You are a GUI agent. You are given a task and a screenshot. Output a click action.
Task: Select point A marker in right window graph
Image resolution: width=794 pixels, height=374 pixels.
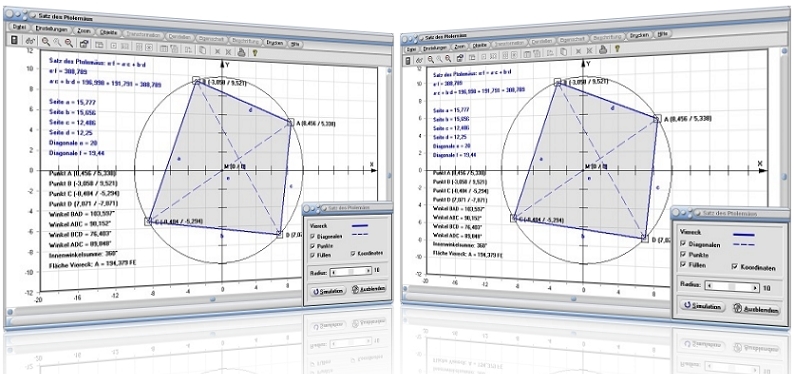[657, 118]
